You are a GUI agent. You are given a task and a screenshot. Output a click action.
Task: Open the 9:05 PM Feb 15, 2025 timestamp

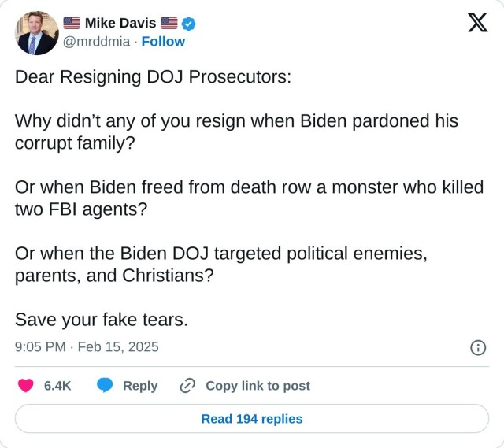87,346
